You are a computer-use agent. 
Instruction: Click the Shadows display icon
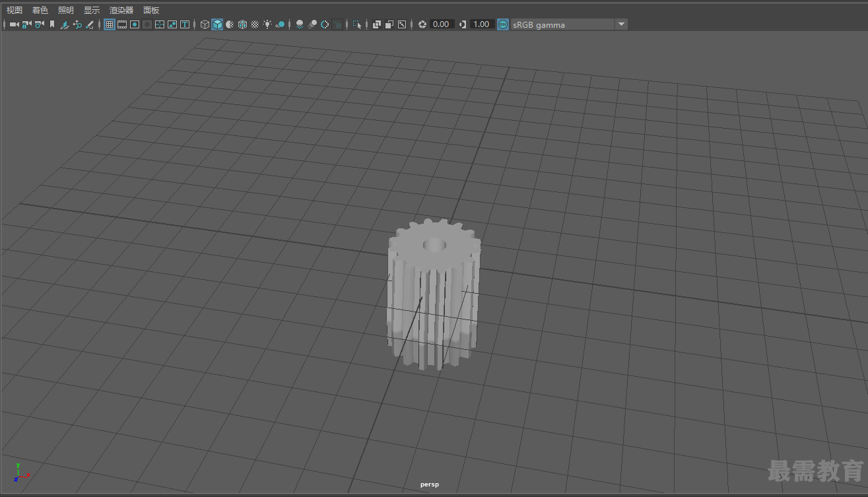pos(280,24)
